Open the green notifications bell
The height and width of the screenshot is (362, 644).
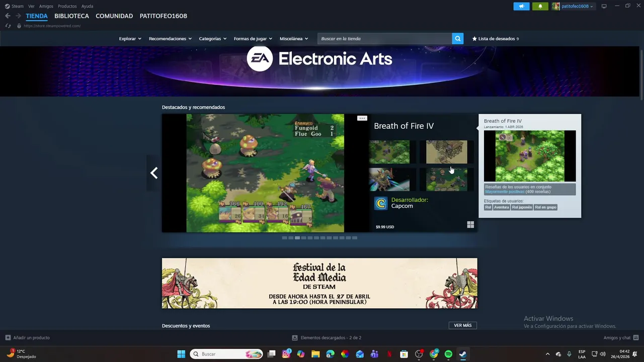540,6
